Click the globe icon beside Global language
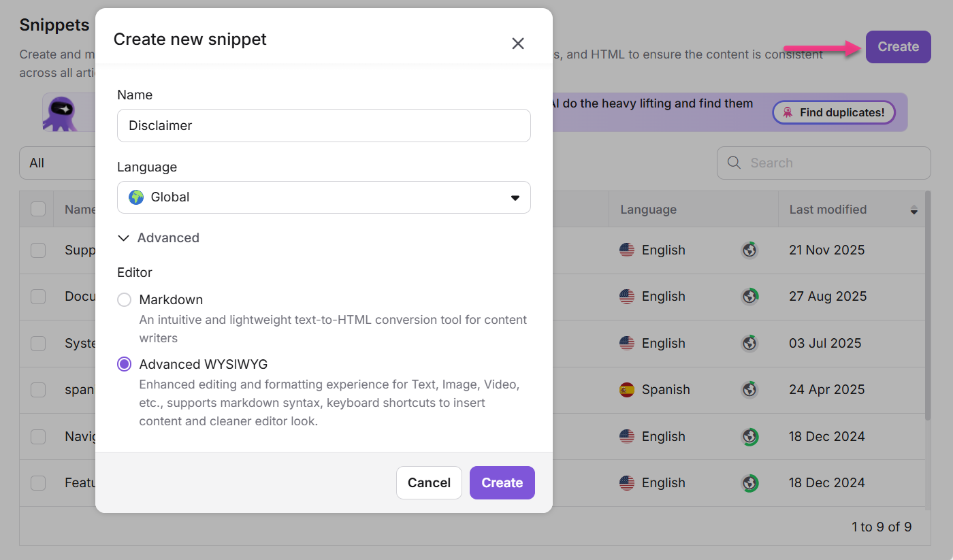Screen dimensions: 953x560 [135, 197]
